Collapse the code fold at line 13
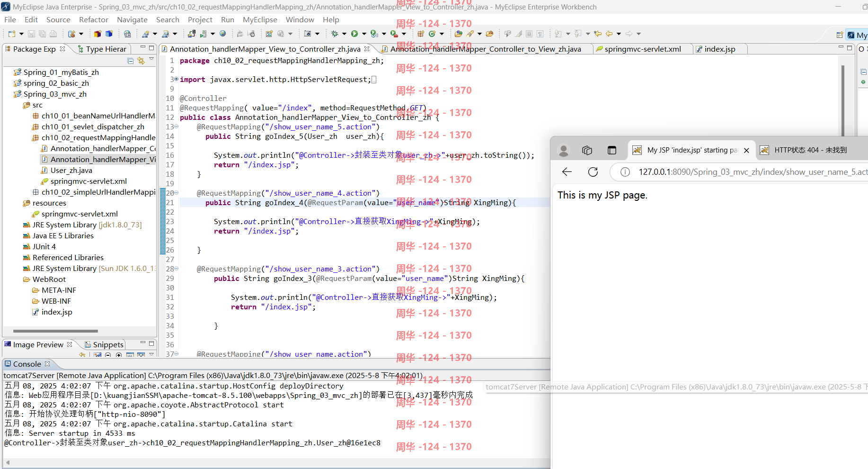Screen dimensions: 868x469 click(177, 126)
